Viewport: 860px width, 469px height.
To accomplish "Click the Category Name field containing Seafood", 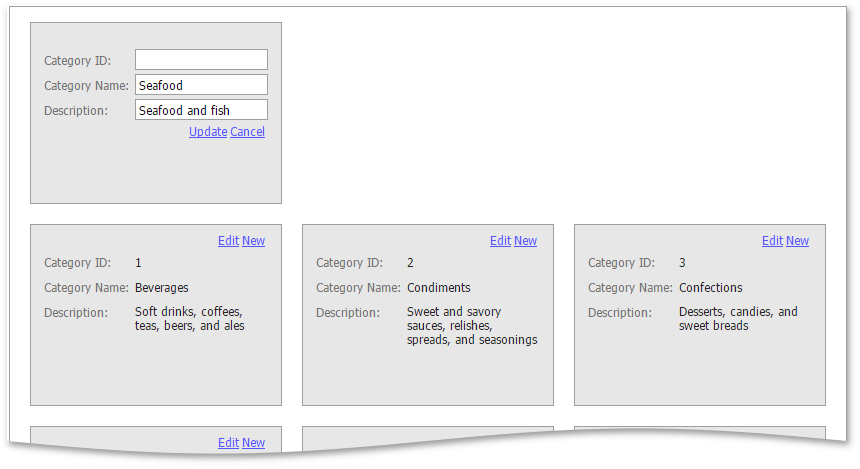I will point(201,85).
